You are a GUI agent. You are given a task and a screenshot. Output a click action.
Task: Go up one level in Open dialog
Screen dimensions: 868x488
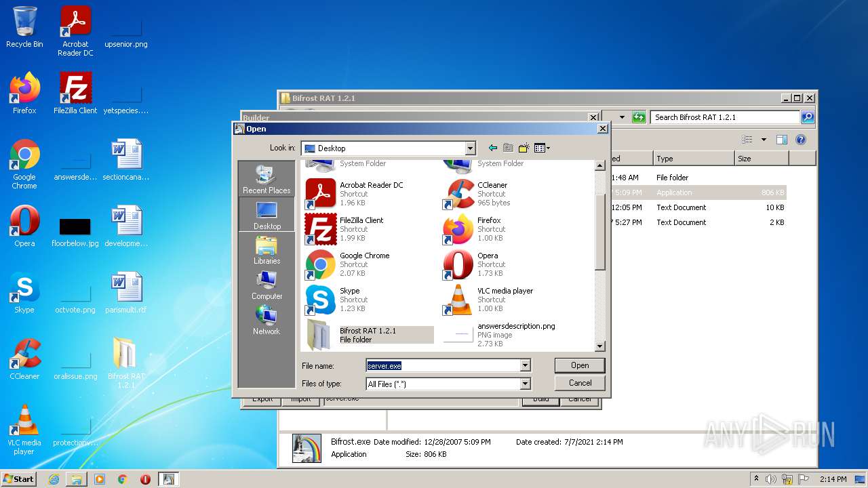(x=508, y=148)
